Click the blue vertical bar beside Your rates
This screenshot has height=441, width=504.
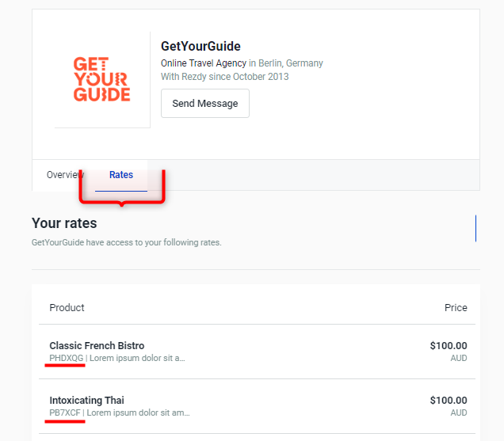pyautogui.click(x=475, y=228)
